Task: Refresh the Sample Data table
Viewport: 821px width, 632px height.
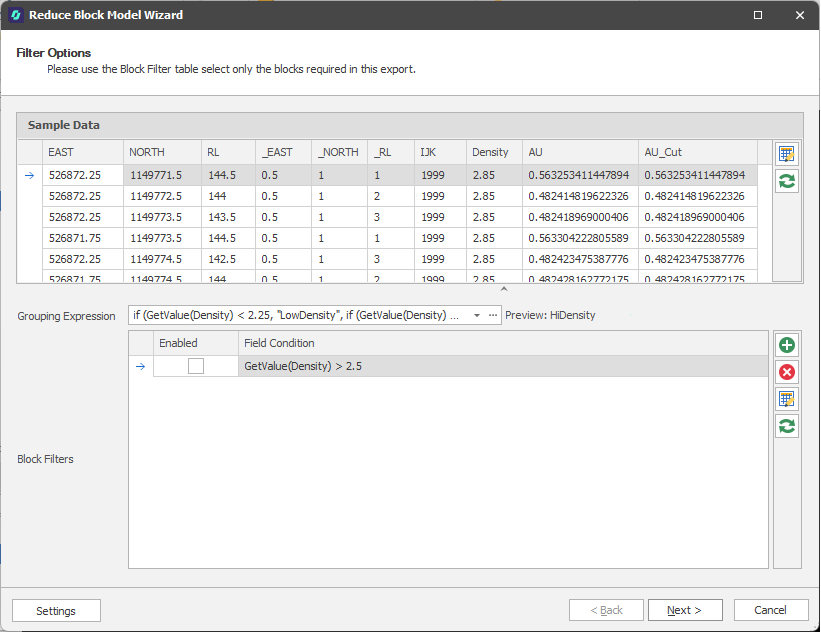Action: tap(787, 181)
